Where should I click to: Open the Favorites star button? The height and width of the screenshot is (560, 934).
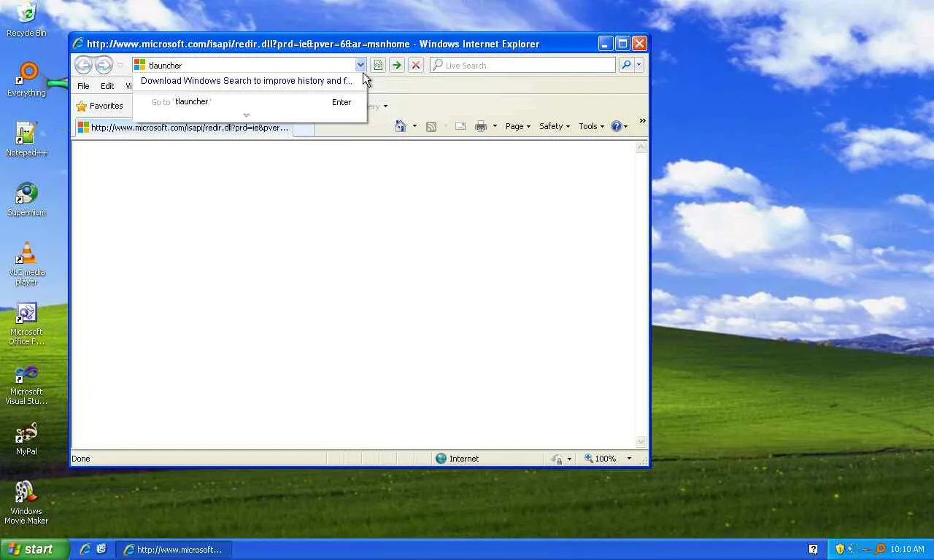click(99, 106)
